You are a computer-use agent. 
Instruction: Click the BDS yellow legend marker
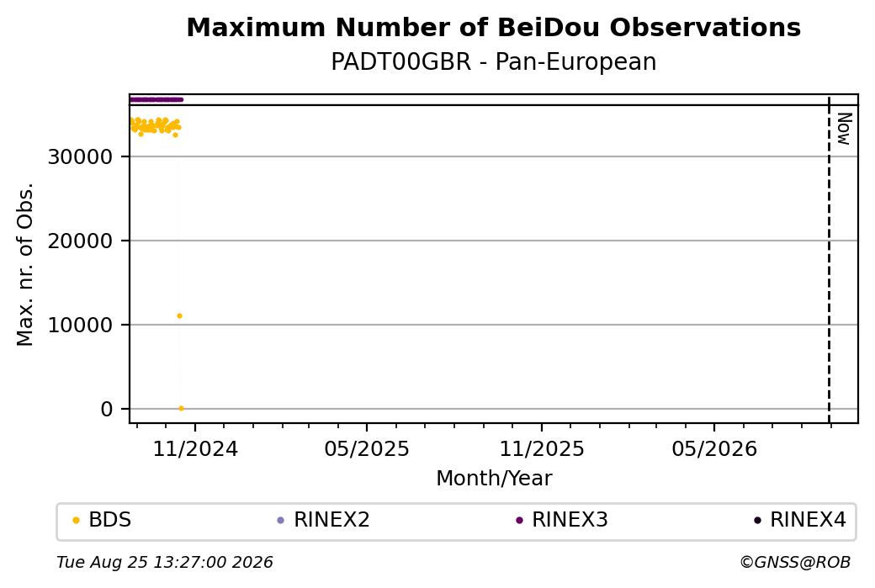click(77, 521)
